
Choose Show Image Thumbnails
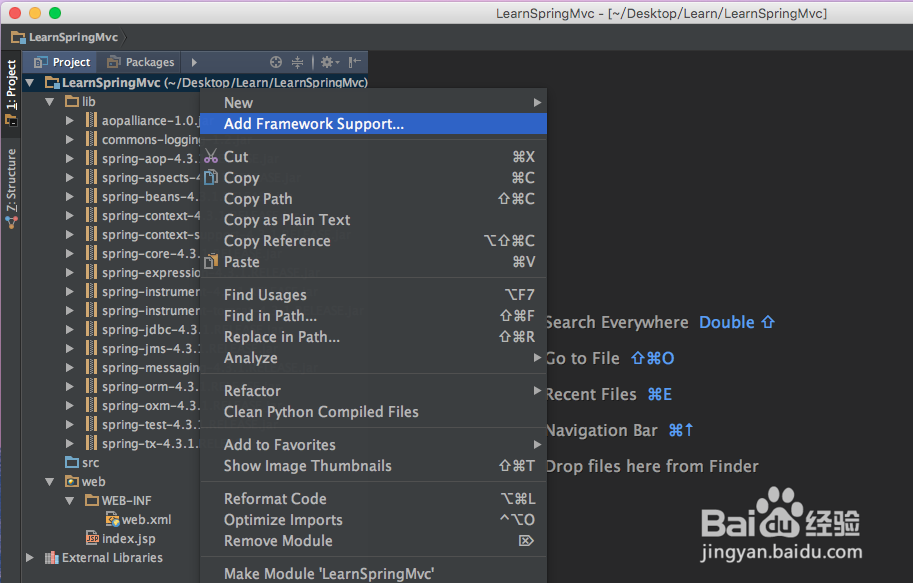[373, 465]
